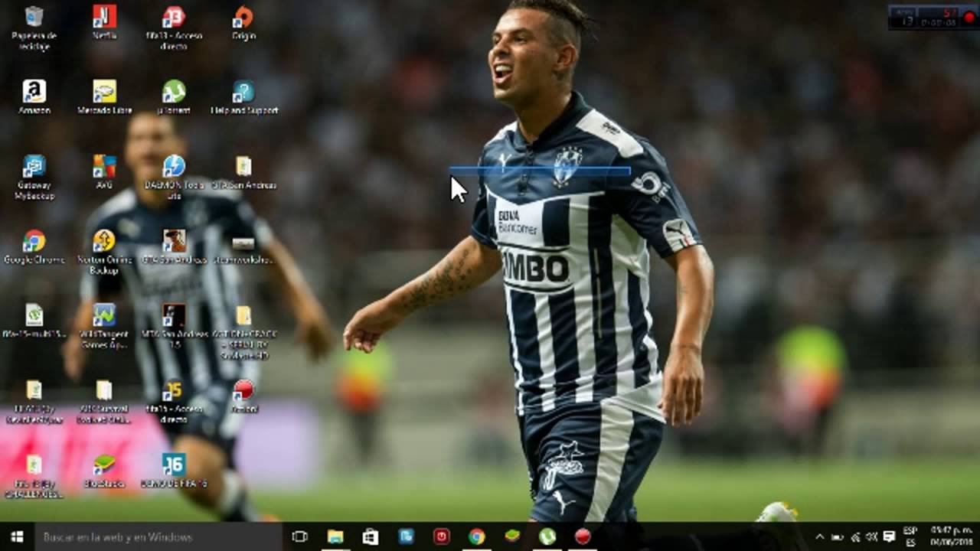Select the Amazon desktop shortcut

[34, 97]
